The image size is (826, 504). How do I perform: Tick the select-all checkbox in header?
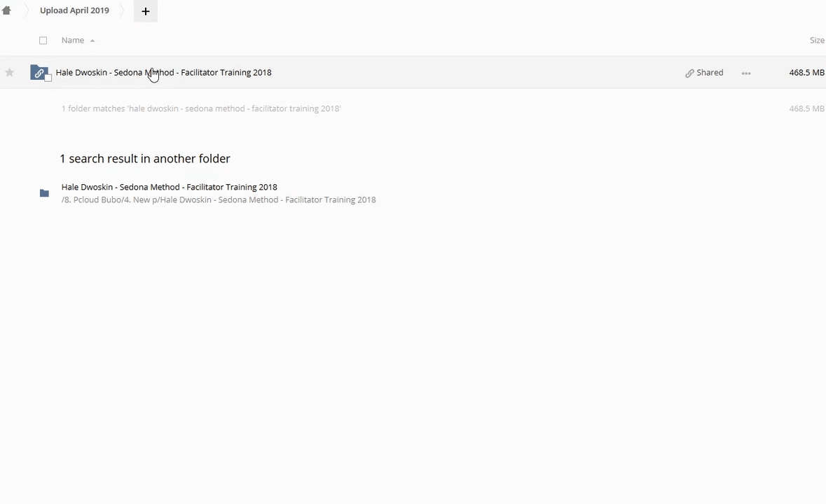[43, 41]
